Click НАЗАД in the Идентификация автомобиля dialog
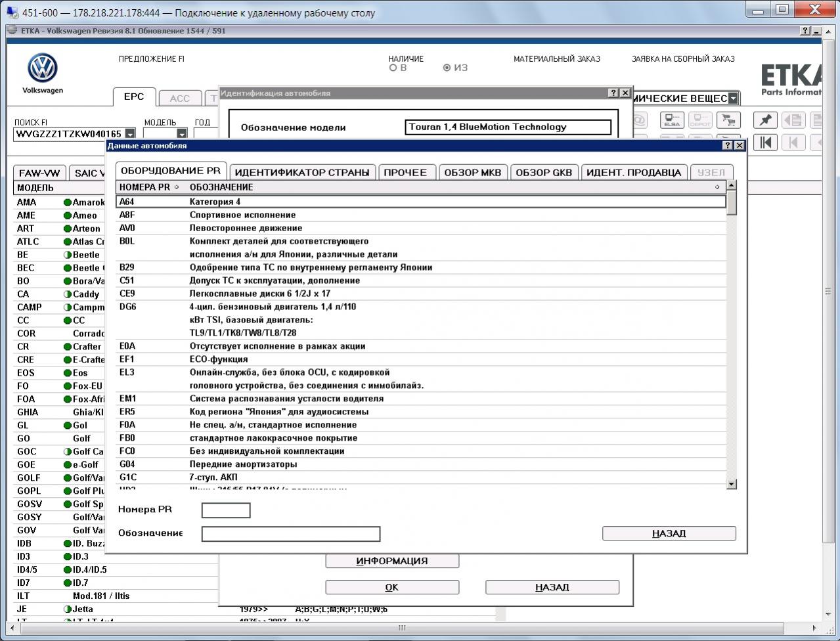The width and height of the screenshot is (840, 641). 552,587
